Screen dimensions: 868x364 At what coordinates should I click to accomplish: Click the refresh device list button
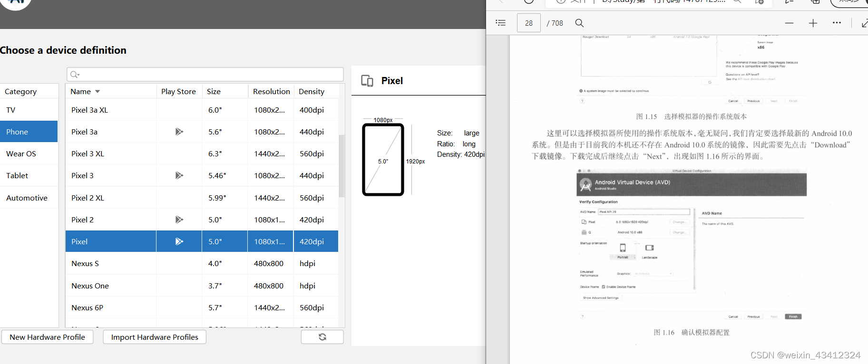(322, 337)
